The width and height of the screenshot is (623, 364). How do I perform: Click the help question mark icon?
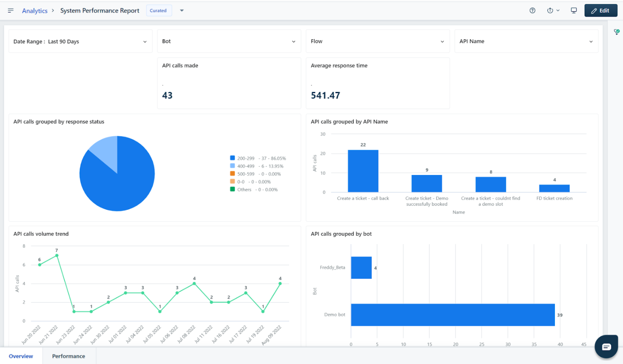click(532, 10)
